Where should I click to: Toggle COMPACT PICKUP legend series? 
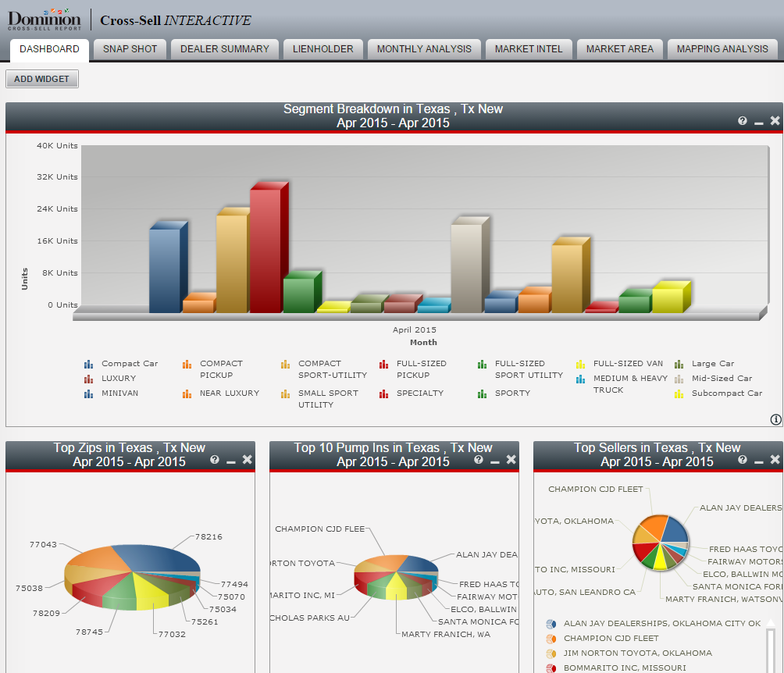click(x=213, y=369)
